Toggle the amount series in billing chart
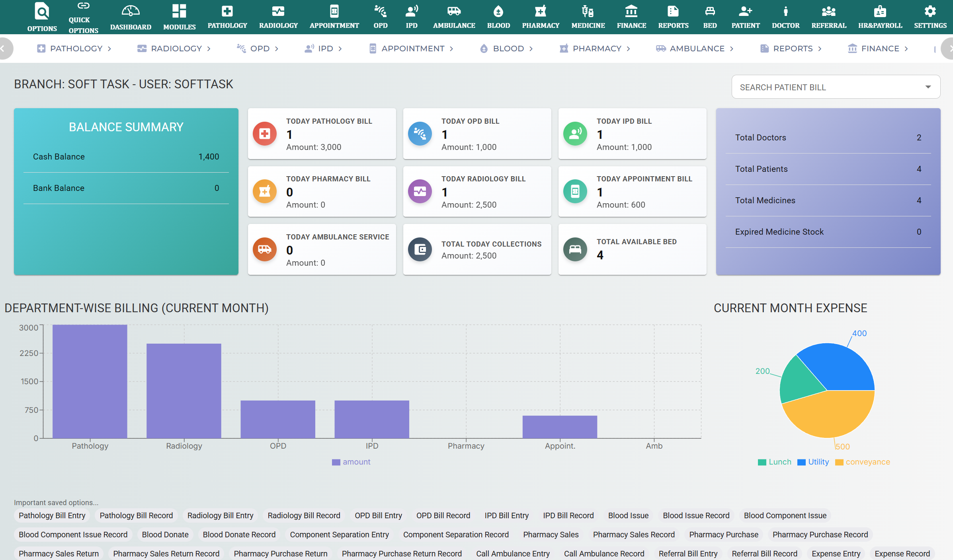This screenshot has width=953, height=560. (x=351, y=462)
